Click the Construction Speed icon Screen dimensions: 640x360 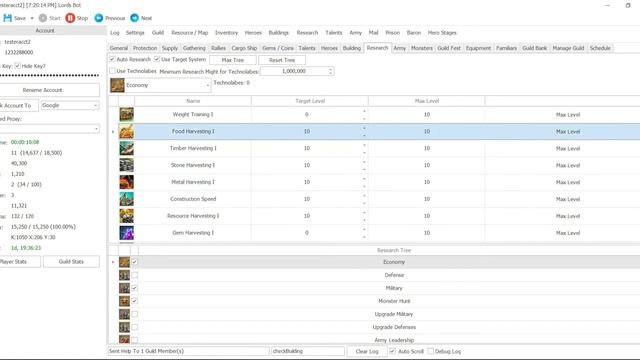point(127,199)
